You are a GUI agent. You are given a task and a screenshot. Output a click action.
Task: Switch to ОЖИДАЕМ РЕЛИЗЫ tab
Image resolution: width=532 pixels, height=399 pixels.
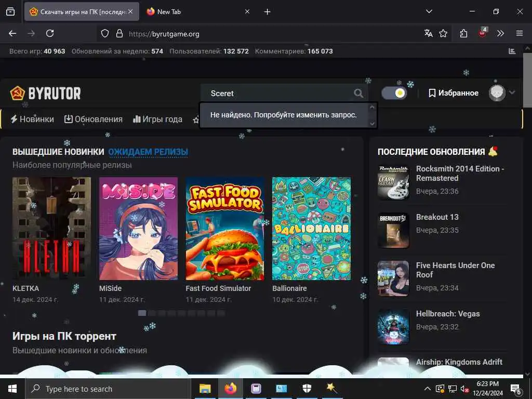click(148, 152)
